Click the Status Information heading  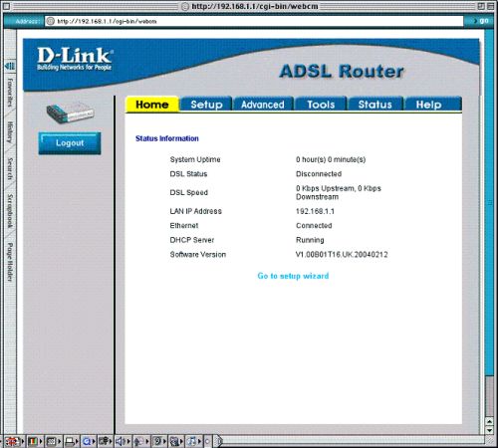167,138
